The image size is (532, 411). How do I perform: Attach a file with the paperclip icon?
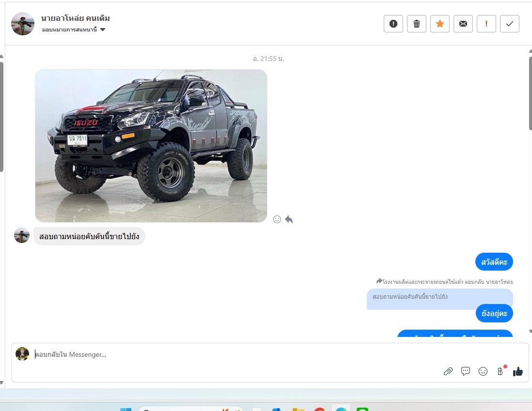(x=448, y=371)
